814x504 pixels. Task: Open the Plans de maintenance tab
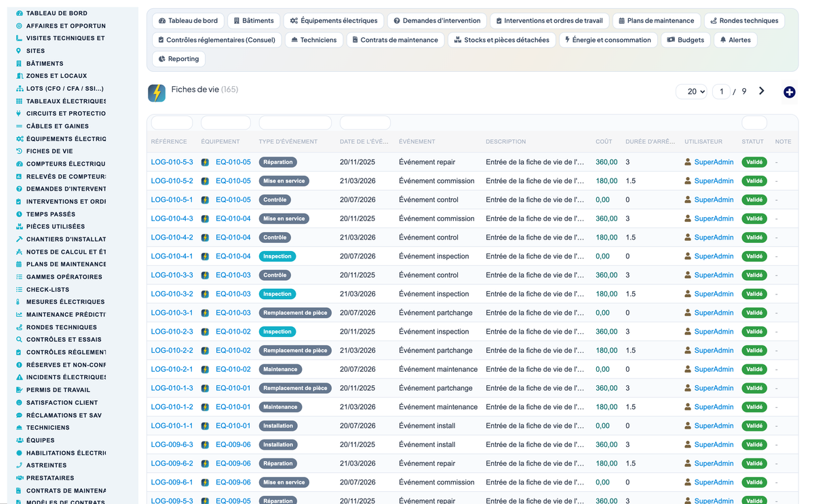pos(657,21)
